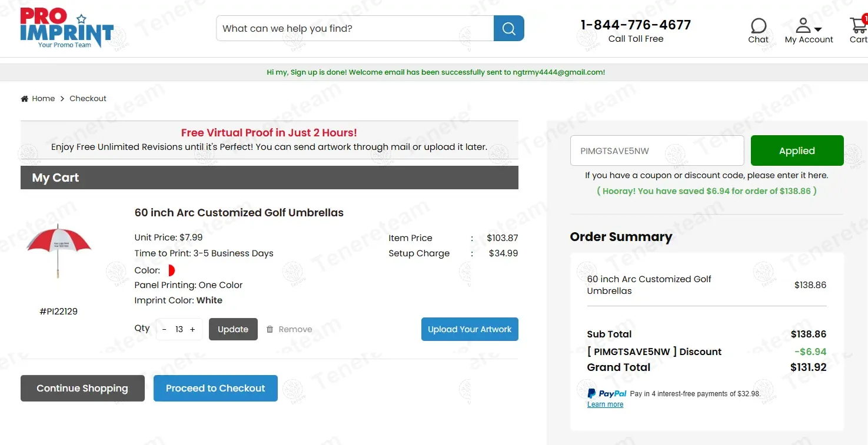Screen dimensions: 868x445
Task: Open the PayPal Learn more link
Action: 605,404
